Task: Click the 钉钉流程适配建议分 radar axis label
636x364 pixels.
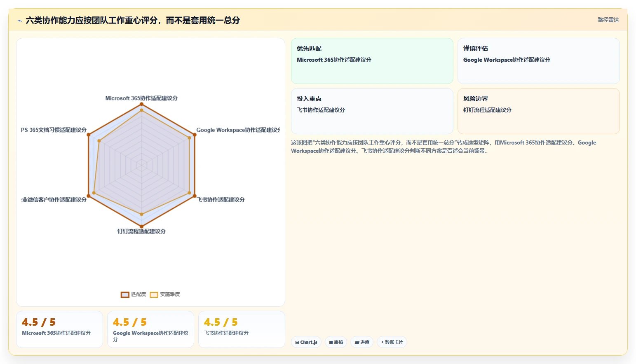Action: (141, 231)
